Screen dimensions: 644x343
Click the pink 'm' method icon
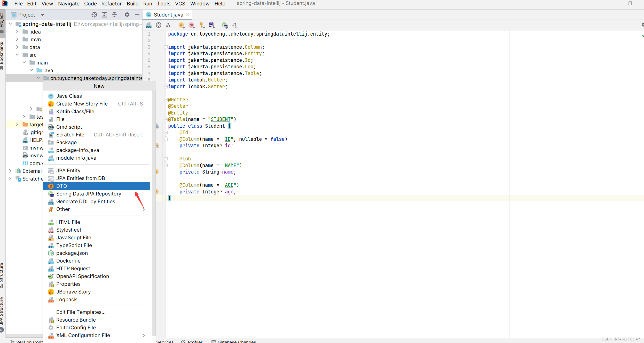point(191,25)
